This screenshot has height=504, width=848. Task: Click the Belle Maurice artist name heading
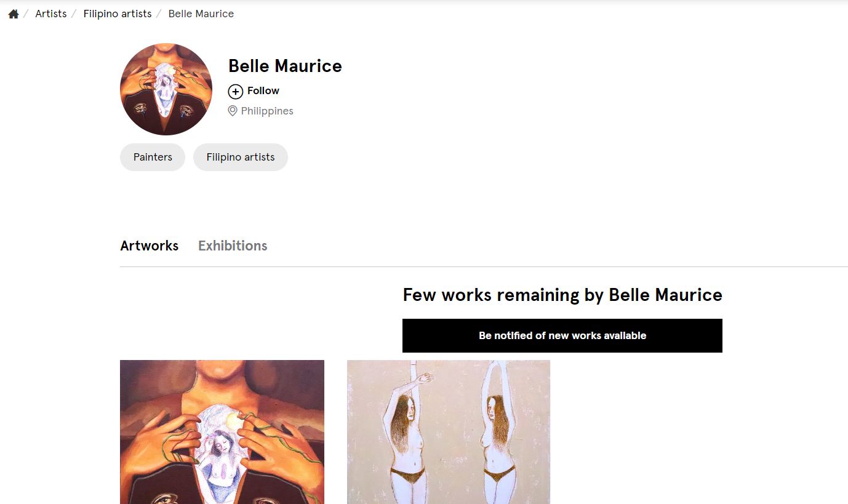point(285,65)
